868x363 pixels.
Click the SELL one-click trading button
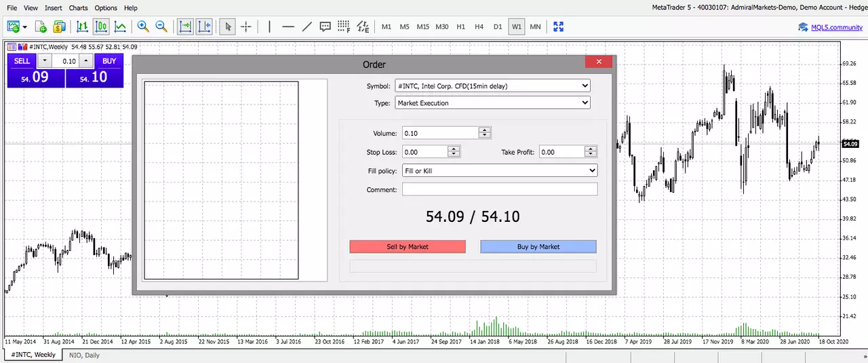click(22, 61)
